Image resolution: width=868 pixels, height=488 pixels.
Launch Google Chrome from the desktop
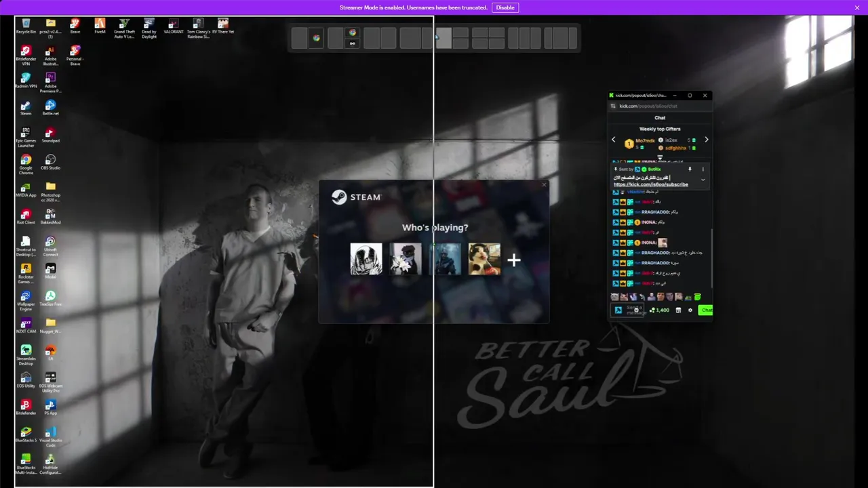pyautogui.click(x=26, y=165)
